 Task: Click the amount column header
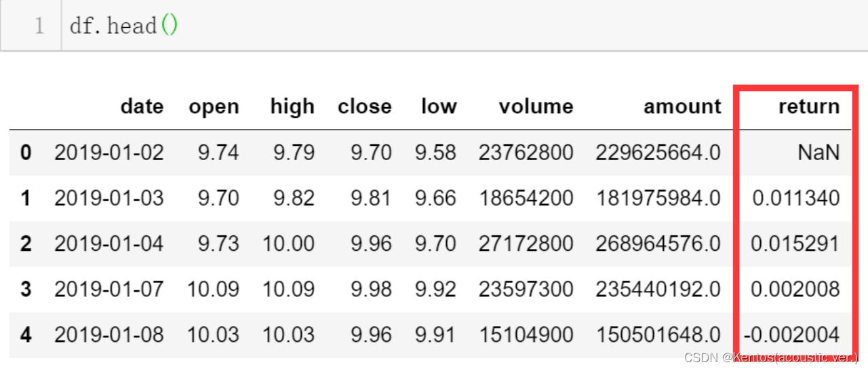click(682, 106)
